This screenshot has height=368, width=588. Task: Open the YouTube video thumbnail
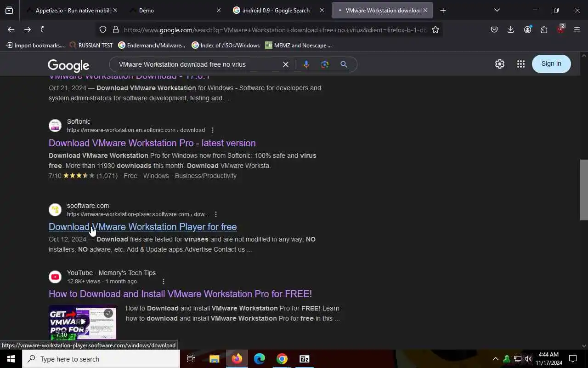[83, 322]
